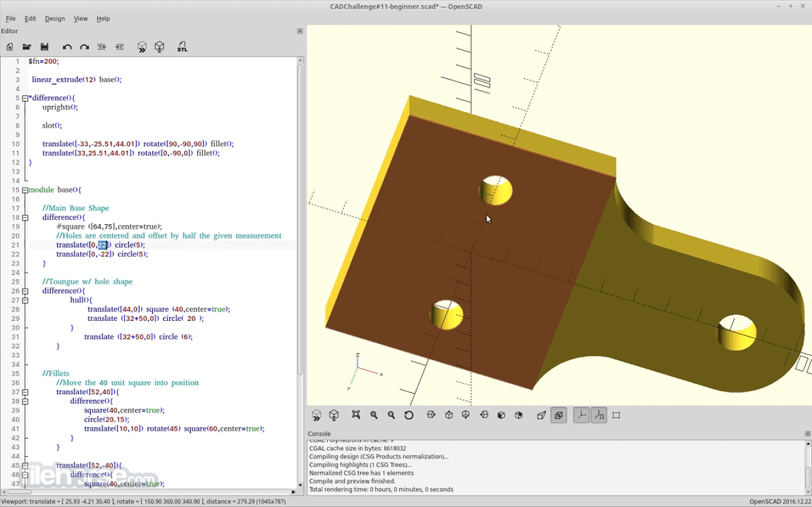Collapse the module base() fold at line 15
Image resolution: width=812 pixels, height=507 pixels.
click(25, 190)
